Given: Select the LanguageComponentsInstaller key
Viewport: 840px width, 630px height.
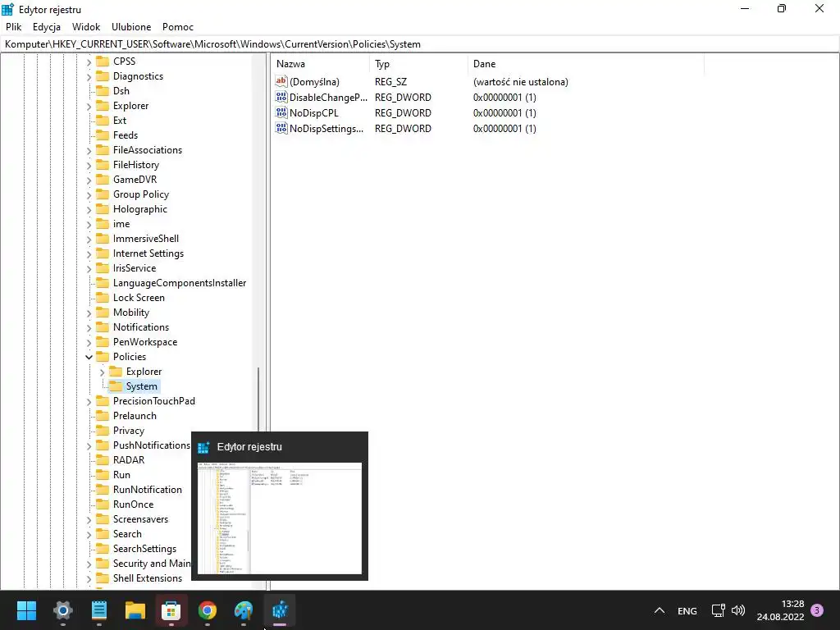Looking at the screenshot, I should [180, 283].
